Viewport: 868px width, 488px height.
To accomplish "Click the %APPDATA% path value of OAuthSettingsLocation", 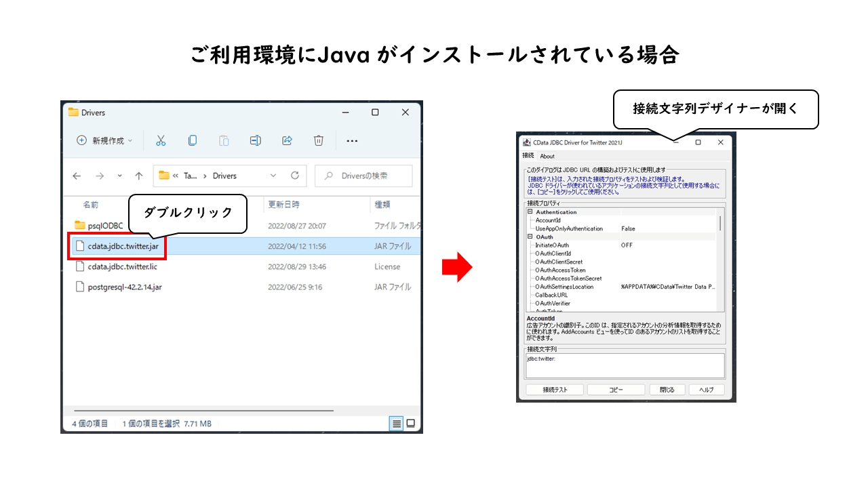I will click(x=668, y=287).
